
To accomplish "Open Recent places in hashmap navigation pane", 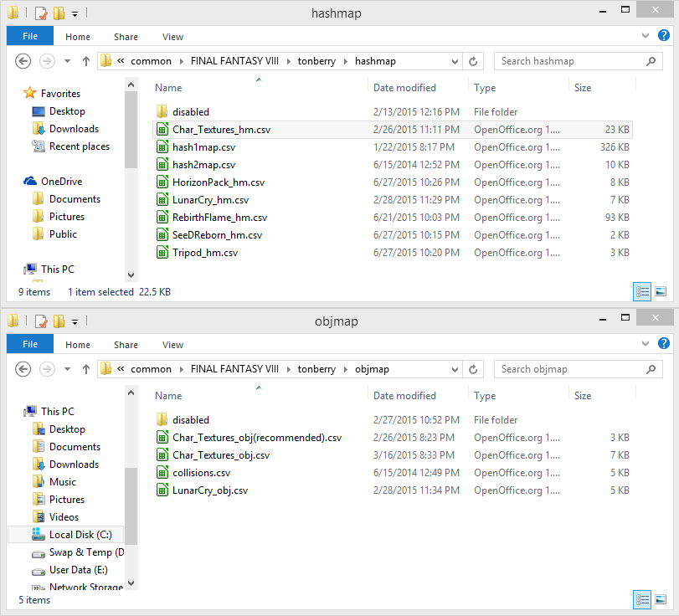I will (71, 146).
